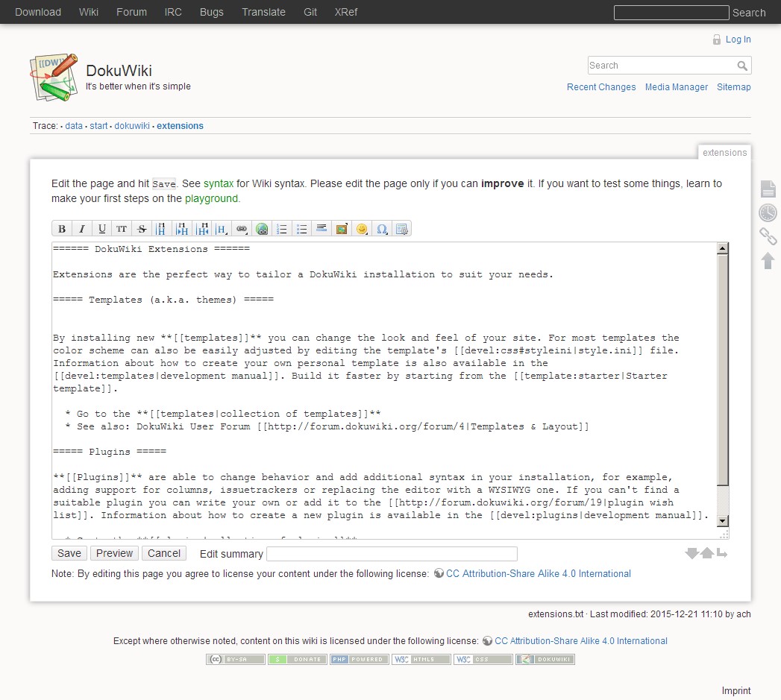Click the top bar Search button
Screen dimensions: 781x700
(x=749, y=13)
